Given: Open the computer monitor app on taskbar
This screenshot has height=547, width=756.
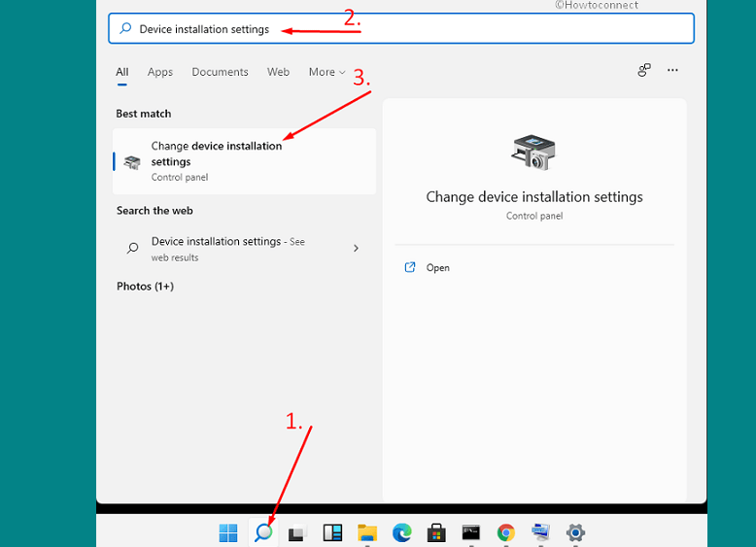Looking at the screenshot, I should point(540,532).
